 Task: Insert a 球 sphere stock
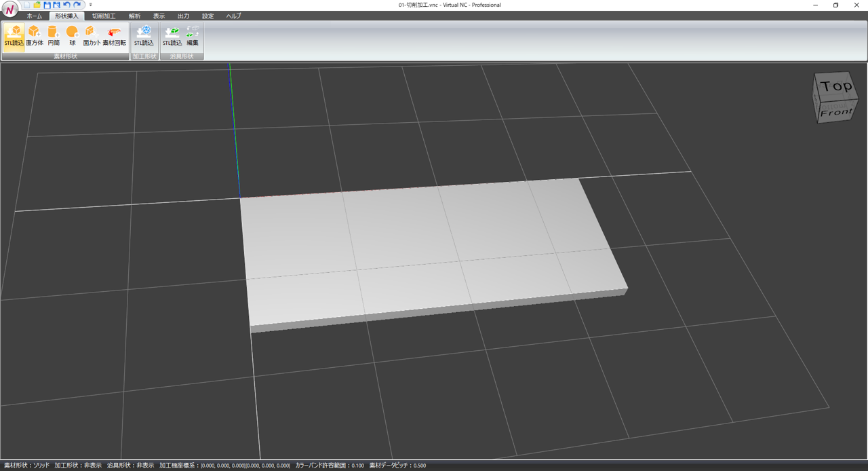click(x=73, y=36)
